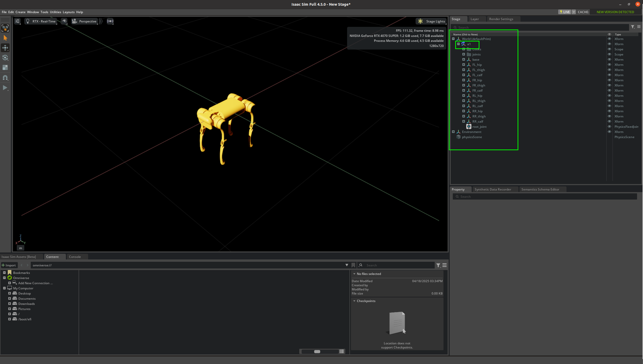This screenshot has width=643, height=364.
Task: Toggle the snap magnet tool
Action: pos(5,77)
